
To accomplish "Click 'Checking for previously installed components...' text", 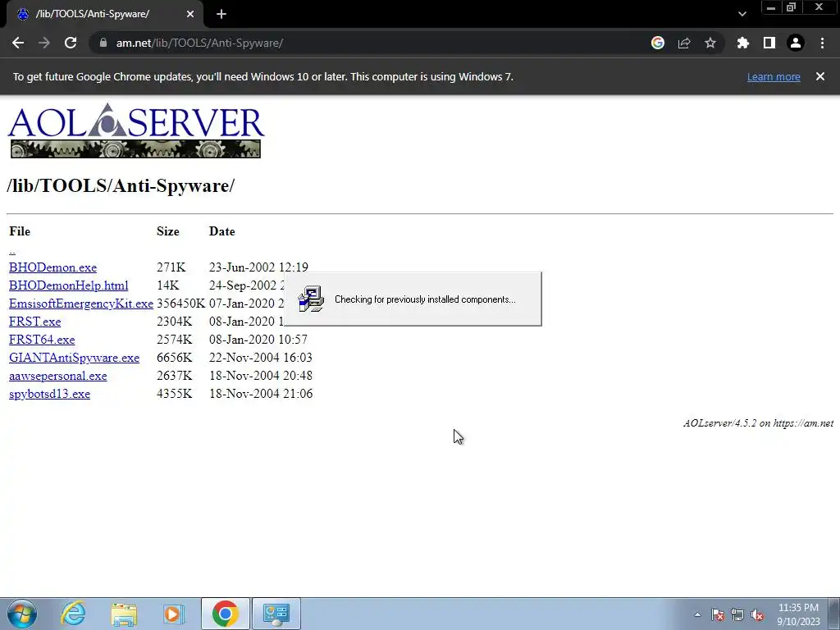I will pos(425,299).
